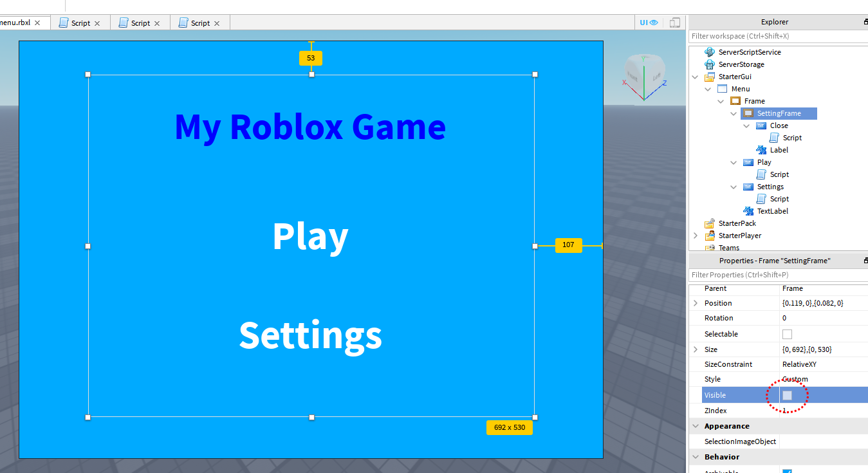Collapse the Appearance section
Viewport: 868px width, 473px height.
point(696,426)
